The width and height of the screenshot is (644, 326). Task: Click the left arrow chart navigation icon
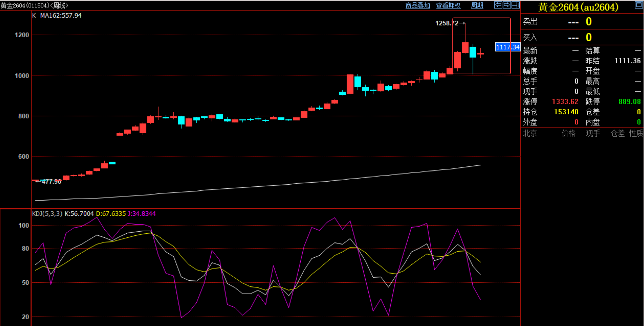[x=498, y=5]
